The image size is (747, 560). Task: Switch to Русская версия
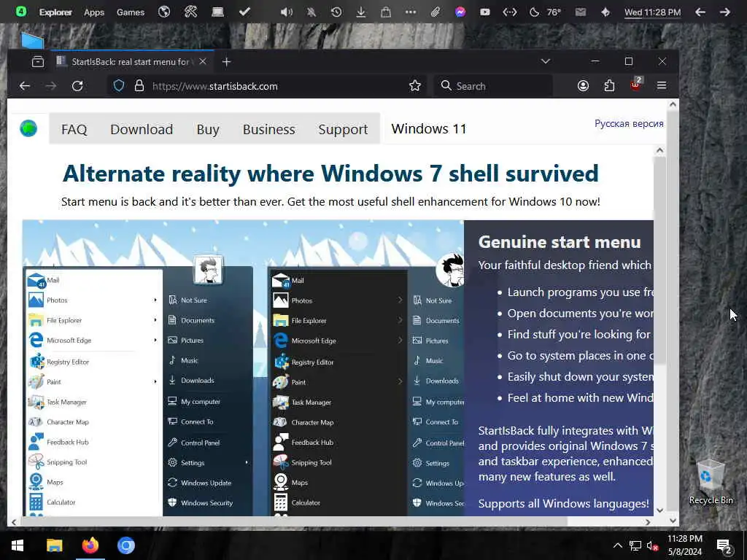coord(629,123)
